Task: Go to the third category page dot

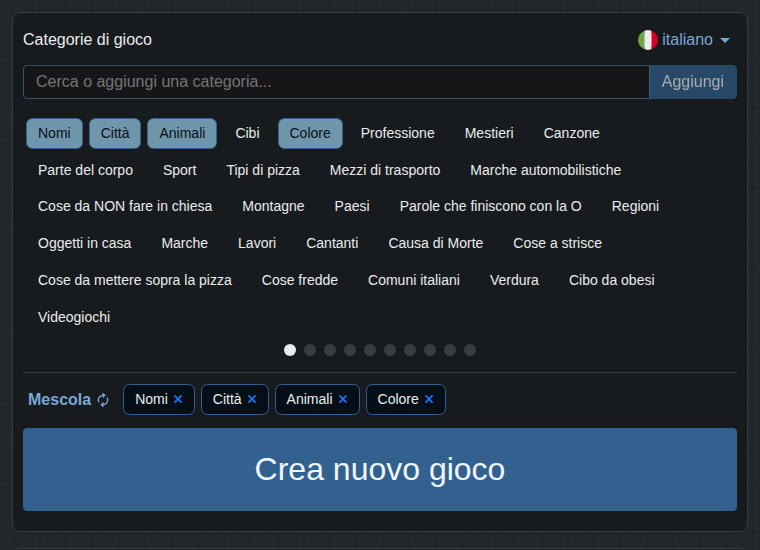Action: [330, 350]
